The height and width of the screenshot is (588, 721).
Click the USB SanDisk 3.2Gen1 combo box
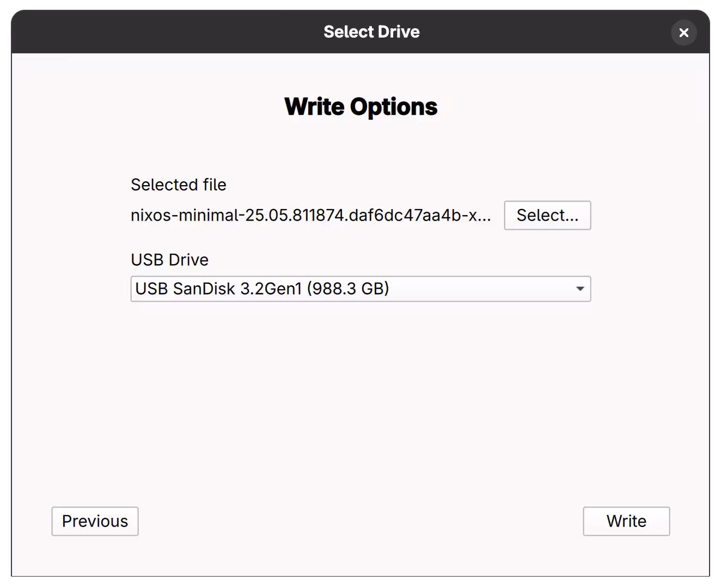click(x=361, y=289)
